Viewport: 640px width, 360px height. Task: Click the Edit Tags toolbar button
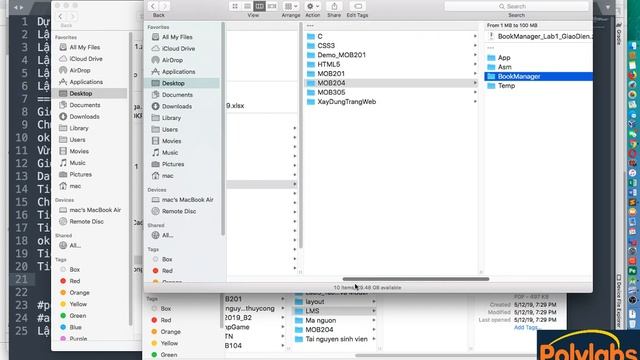coord(358,6)
